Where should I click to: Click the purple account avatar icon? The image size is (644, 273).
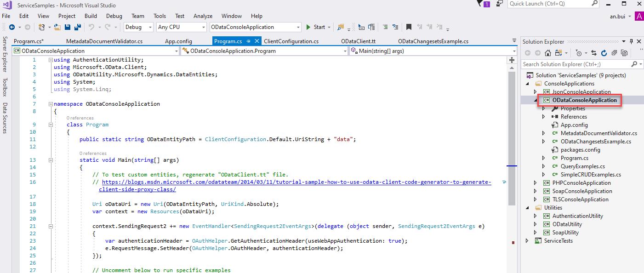tap(639, 16)
